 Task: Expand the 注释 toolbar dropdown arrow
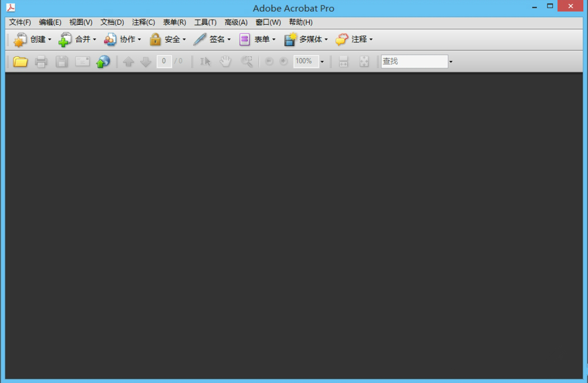[371, 39]
